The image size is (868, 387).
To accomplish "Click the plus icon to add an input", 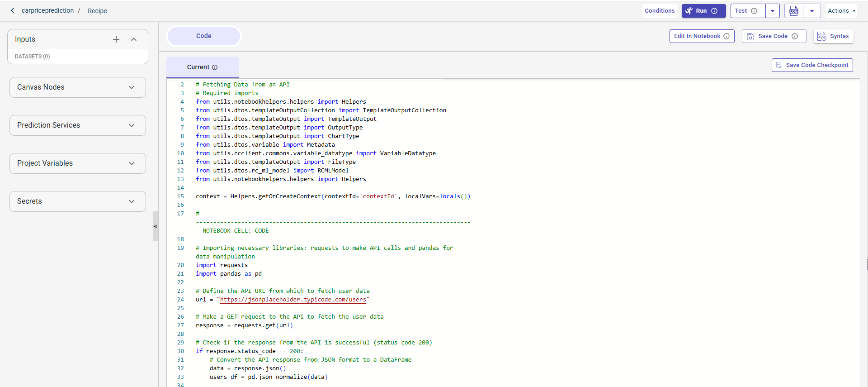I will point(116,39).
